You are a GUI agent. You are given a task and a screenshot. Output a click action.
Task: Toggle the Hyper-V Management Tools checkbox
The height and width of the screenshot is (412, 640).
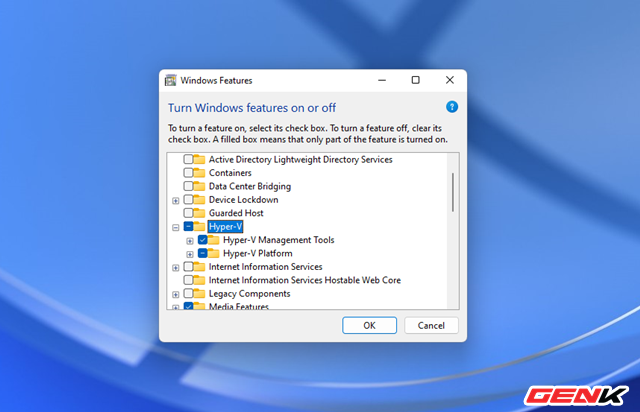coord(203,240)
